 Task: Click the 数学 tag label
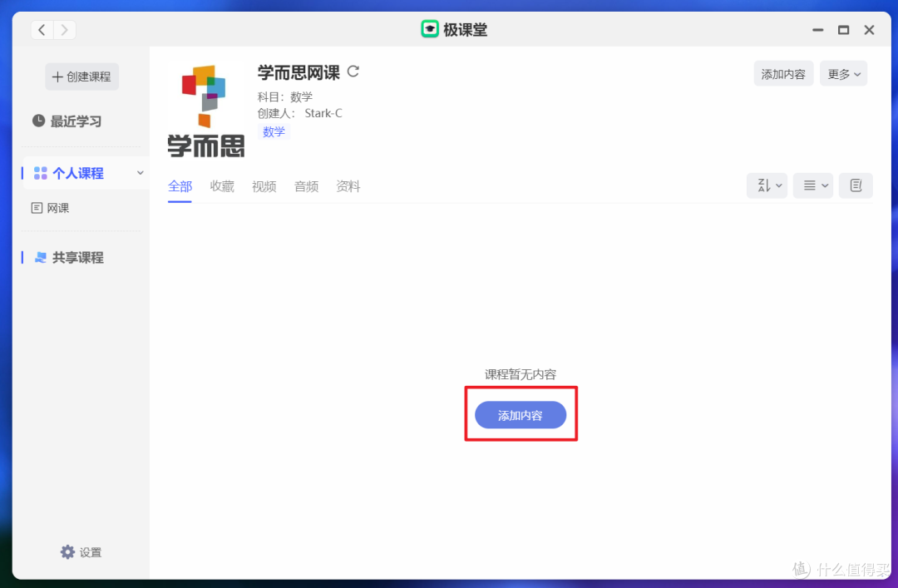(x=274, y=131)
